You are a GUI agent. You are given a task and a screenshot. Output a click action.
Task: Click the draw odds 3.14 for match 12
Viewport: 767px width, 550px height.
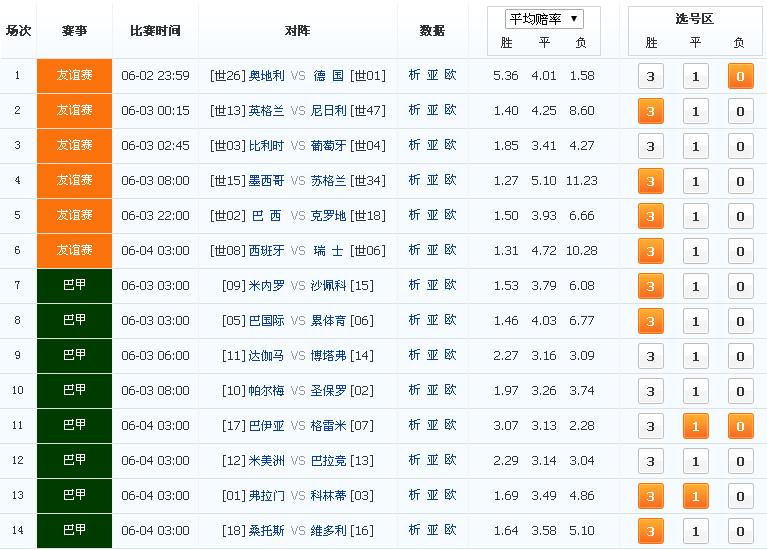(543, 460)
